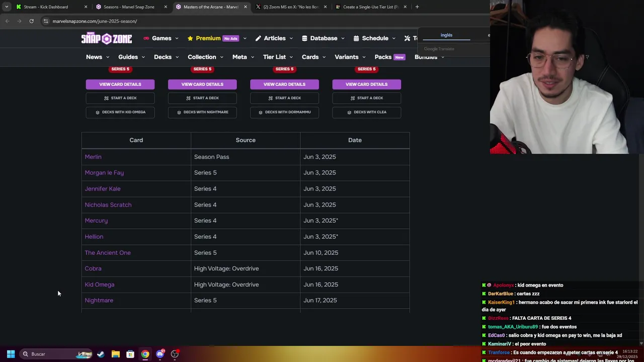Open the Decks submenu
Viewport: 644px width, 362px height.
[x=166, y=57]
